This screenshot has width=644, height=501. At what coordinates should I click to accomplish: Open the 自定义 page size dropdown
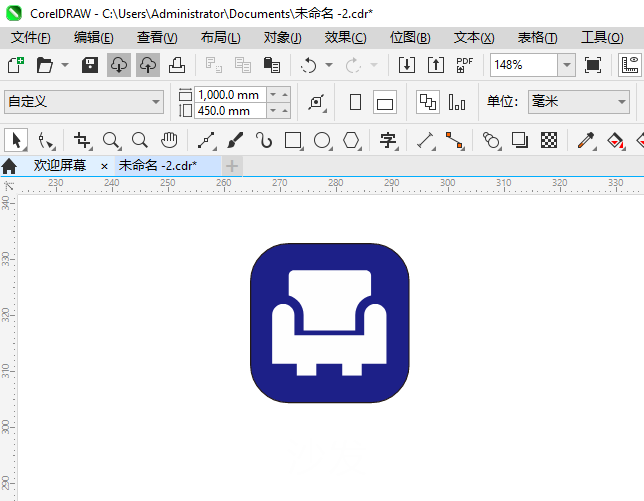[84, 101]
